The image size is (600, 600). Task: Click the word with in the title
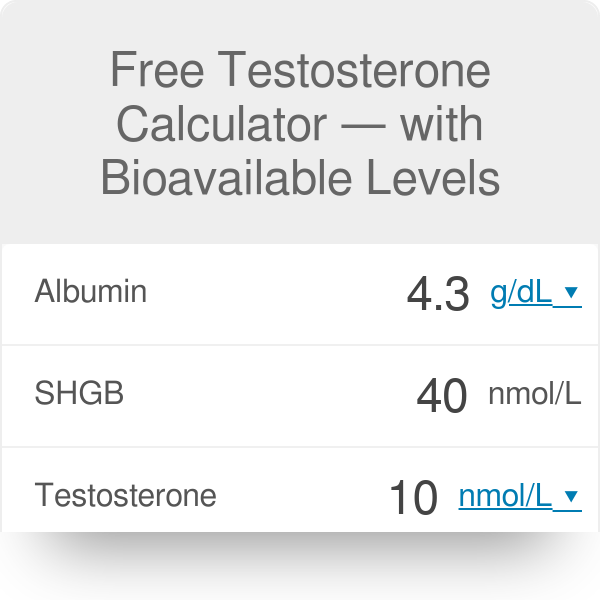click(443, 125)
